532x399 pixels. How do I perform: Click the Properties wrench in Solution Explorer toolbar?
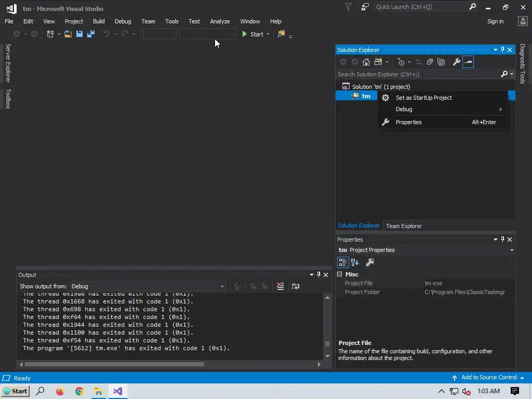(456, 62)
